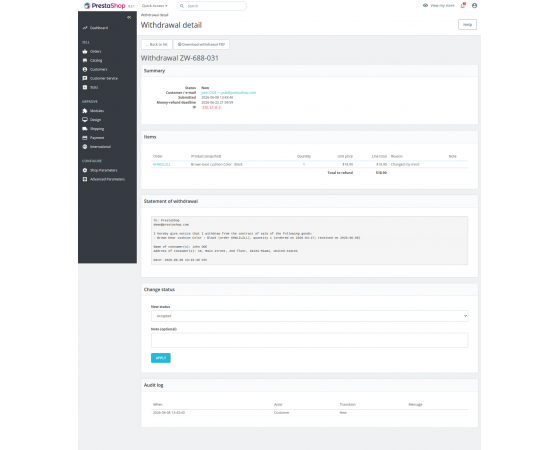Click the blue Apply button
This screenshot has width=560, height=450.
coord(161,358)
